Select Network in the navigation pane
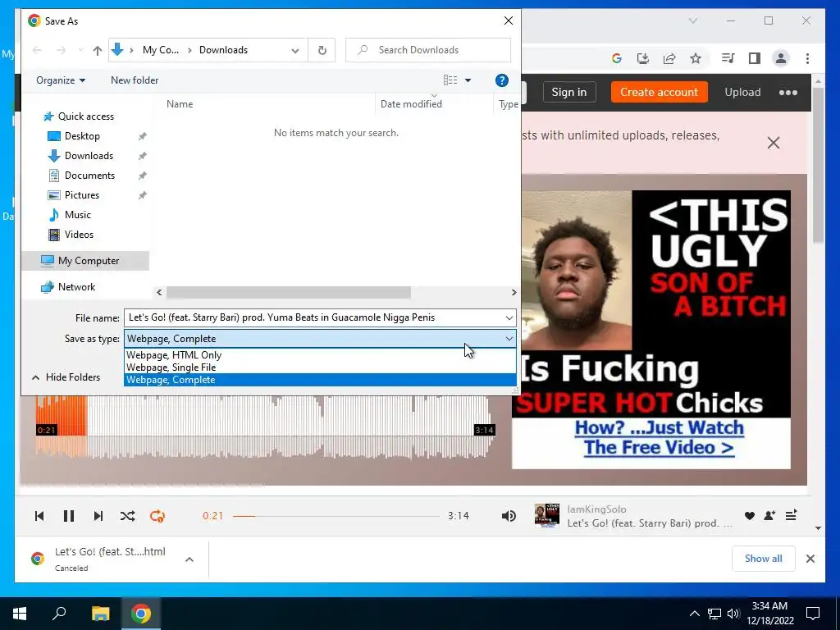This screenshot has height=630, width=840. (x=76, y=287)
